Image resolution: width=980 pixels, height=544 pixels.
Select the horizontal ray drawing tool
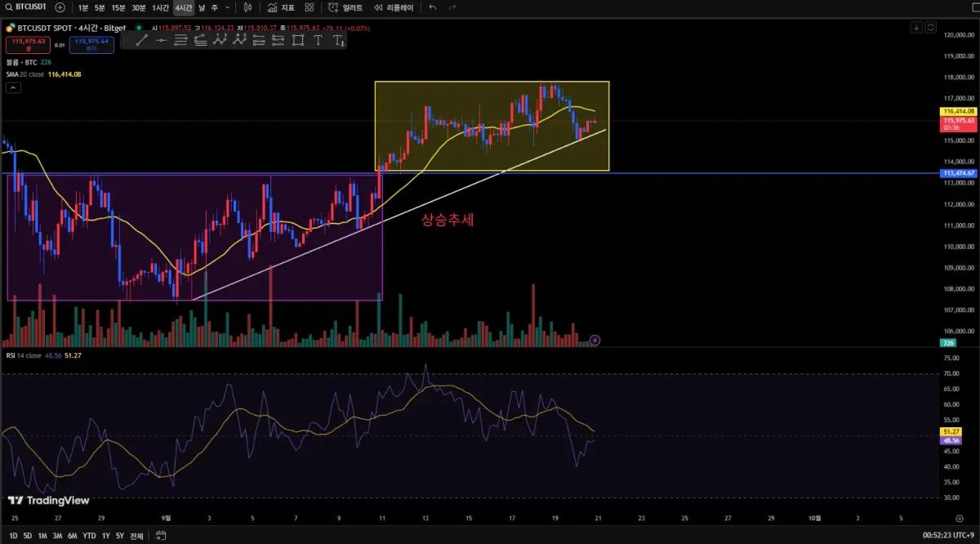(161, 40)
